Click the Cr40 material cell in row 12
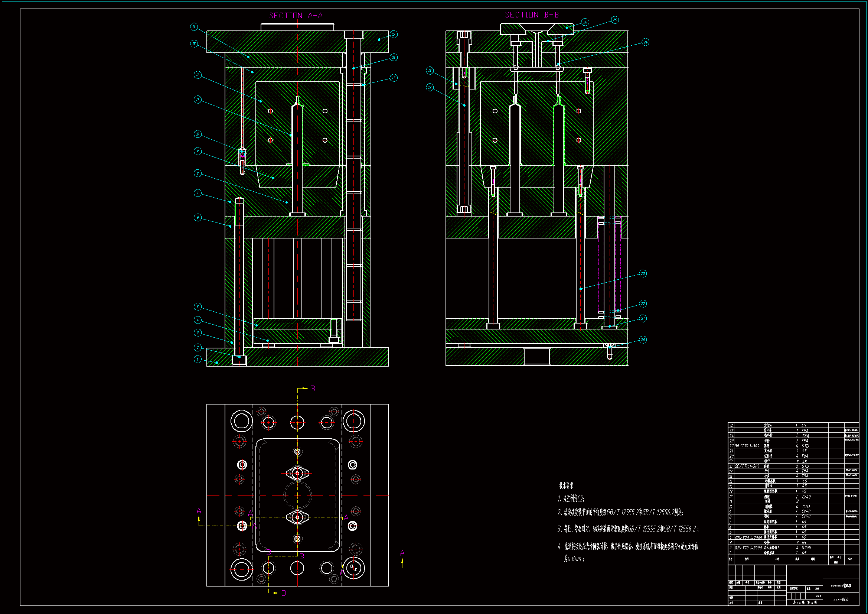Screen dimensions: 868x614 click(x=806, y=497)
